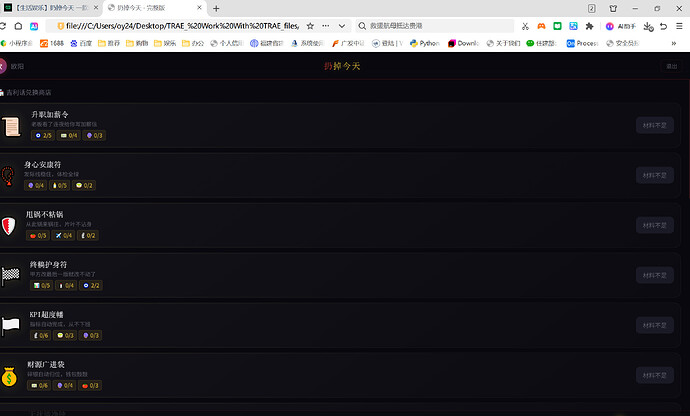
Task: Expand the bookmarks bar overflow chevron
Action: pyautogui.click(x=674, y=43)
